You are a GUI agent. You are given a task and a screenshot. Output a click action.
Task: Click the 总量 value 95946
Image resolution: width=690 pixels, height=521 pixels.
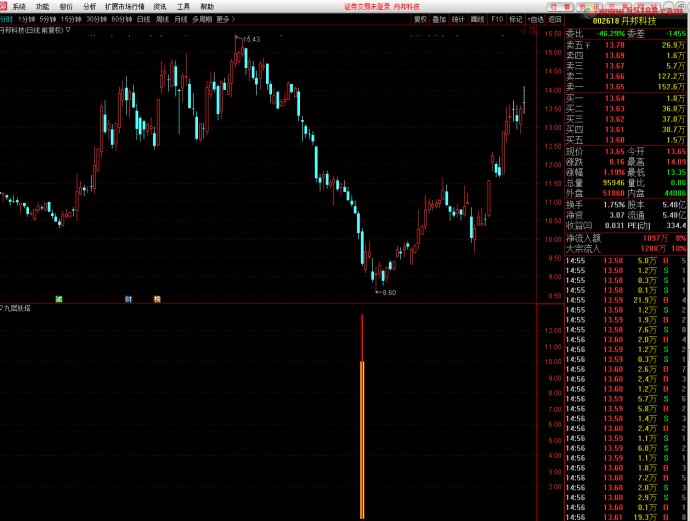[613, 183]
